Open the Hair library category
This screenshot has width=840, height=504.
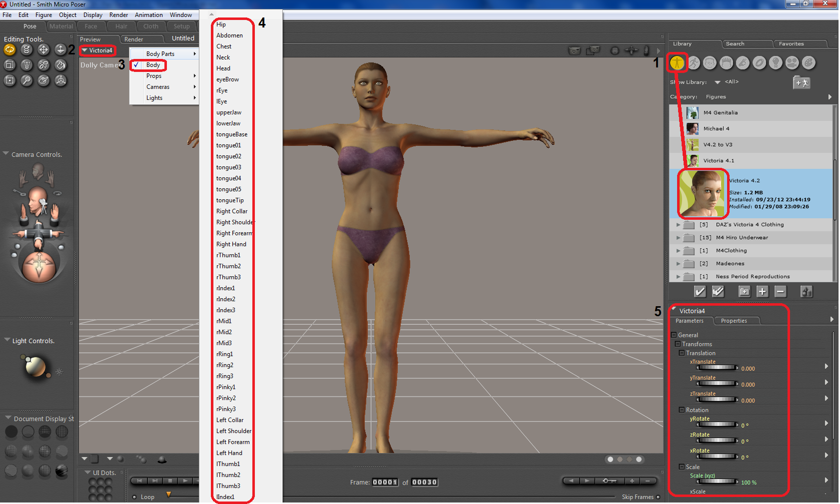pos(726,63)
